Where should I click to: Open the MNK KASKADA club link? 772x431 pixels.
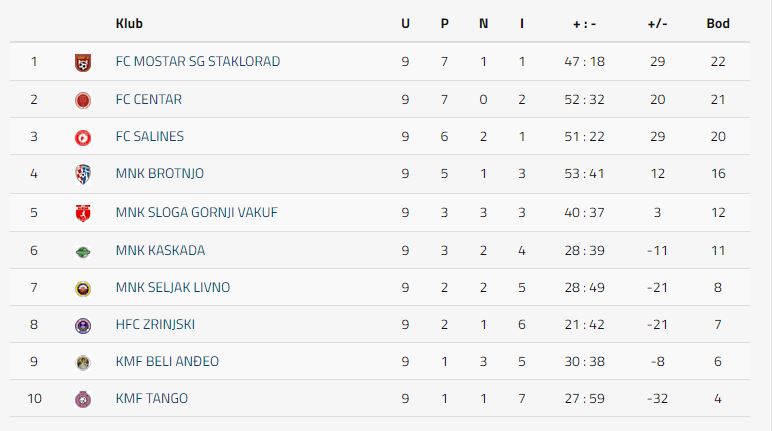coord(160,250)
